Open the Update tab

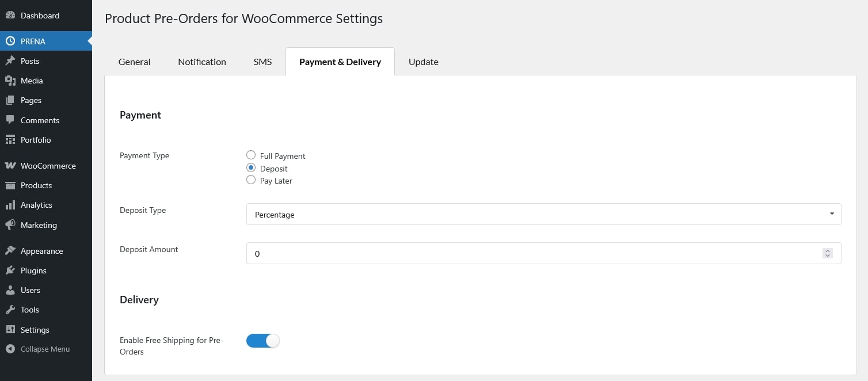[x=423, y=62]
